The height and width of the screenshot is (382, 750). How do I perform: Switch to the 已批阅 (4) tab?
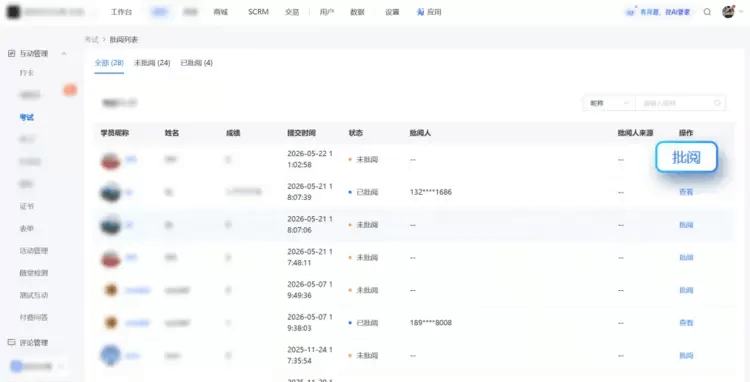click(196, 63)
